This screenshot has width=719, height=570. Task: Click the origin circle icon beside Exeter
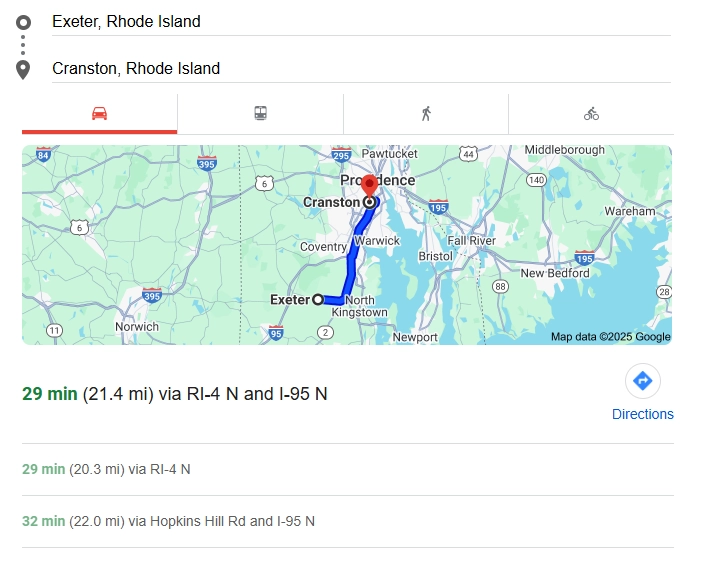tap(24, 22)
